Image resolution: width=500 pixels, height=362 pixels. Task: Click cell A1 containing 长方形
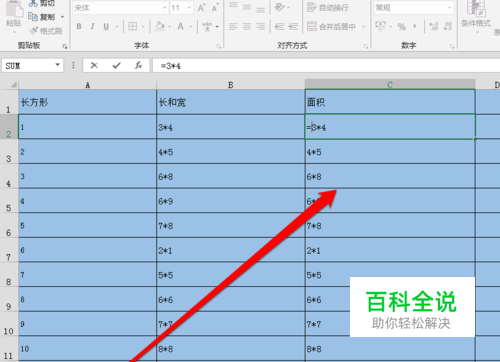click(87, 102)
